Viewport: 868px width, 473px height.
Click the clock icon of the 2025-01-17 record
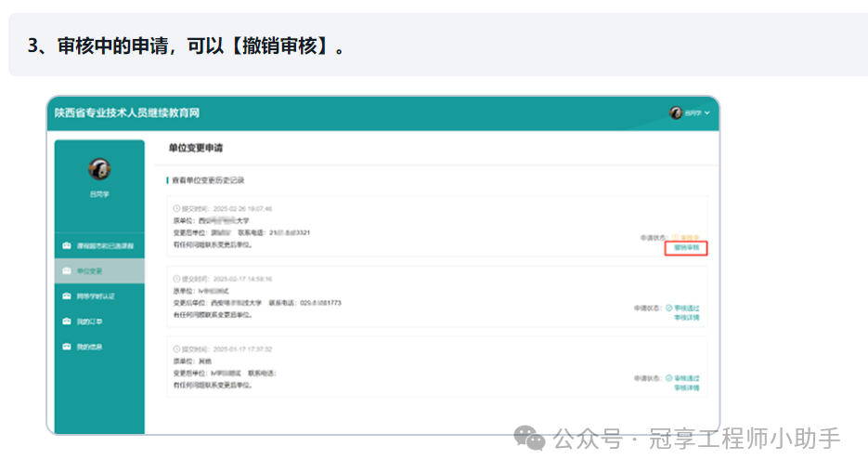176,348
